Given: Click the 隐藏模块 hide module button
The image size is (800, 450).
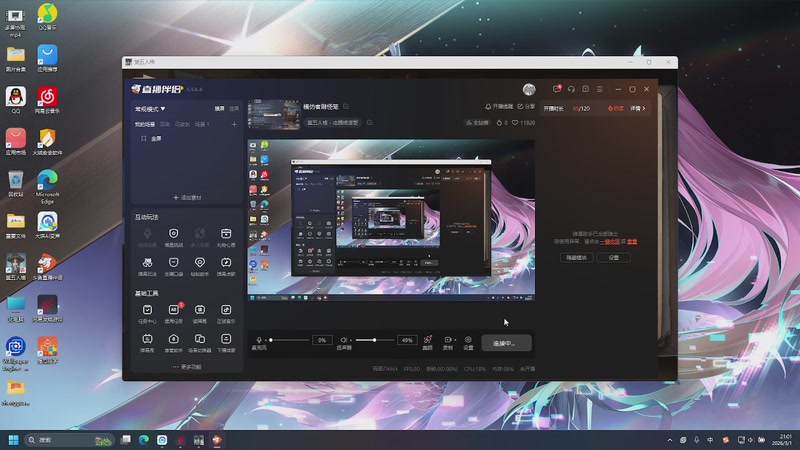Looking at the screenshot, I should pyautogui.click(x=577, y=258).
